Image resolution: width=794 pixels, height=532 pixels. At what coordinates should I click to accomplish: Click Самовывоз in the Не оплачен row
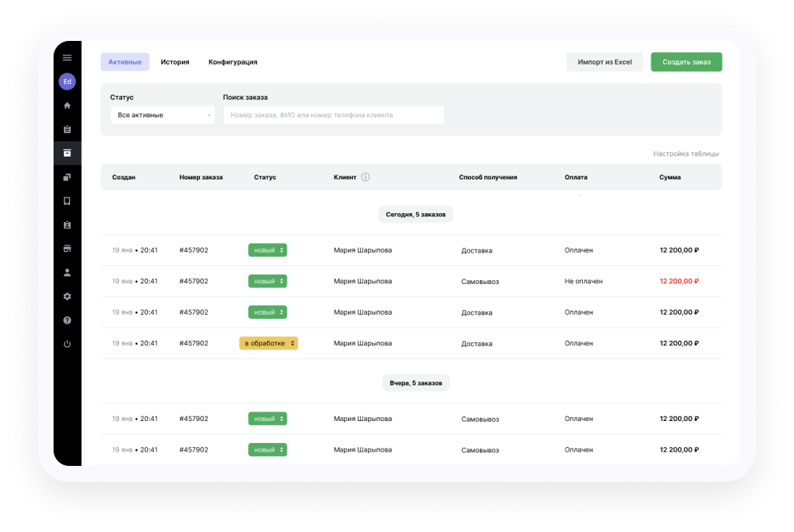click(x=480, y=282)
